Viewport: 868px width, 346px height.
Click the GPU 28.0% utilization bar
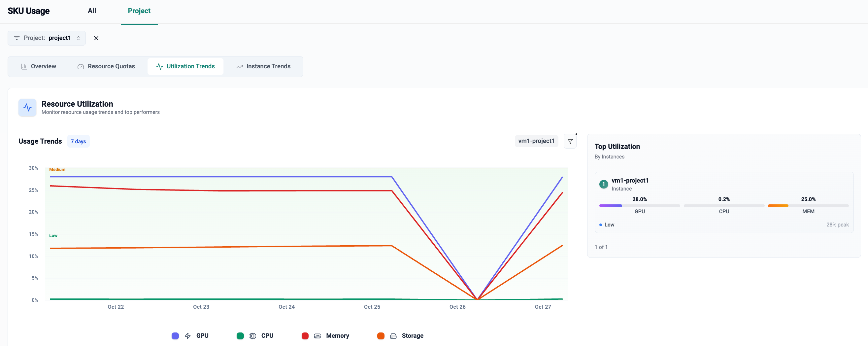tap(639, 205)
